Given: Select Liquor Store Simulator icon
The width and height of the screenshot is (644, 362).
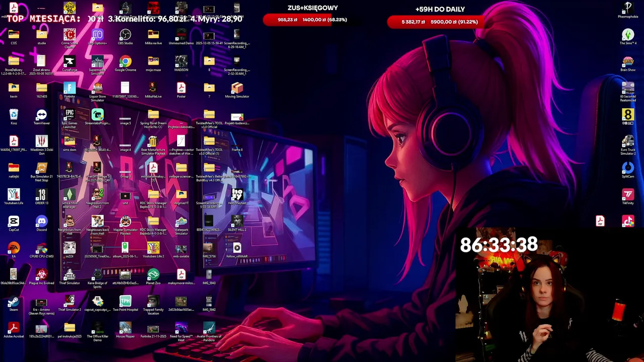Looking at the screenshot, I should click(x=98, y=91).
